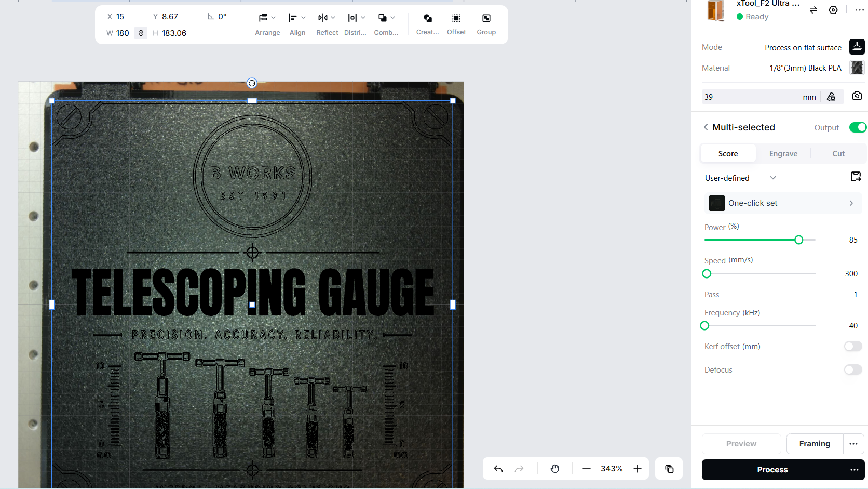The image size is (868, 489).
Task: Click the layers copy icon
Action: point(669,469)
